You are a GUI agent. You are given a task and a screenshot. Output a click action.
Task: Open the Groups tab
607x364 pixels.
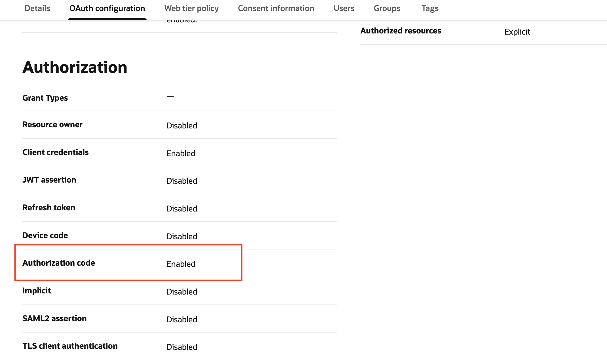(387, 8)
